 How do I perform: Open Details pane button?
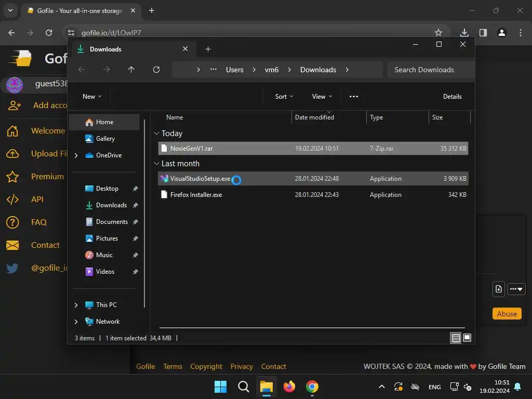[452, 97]
